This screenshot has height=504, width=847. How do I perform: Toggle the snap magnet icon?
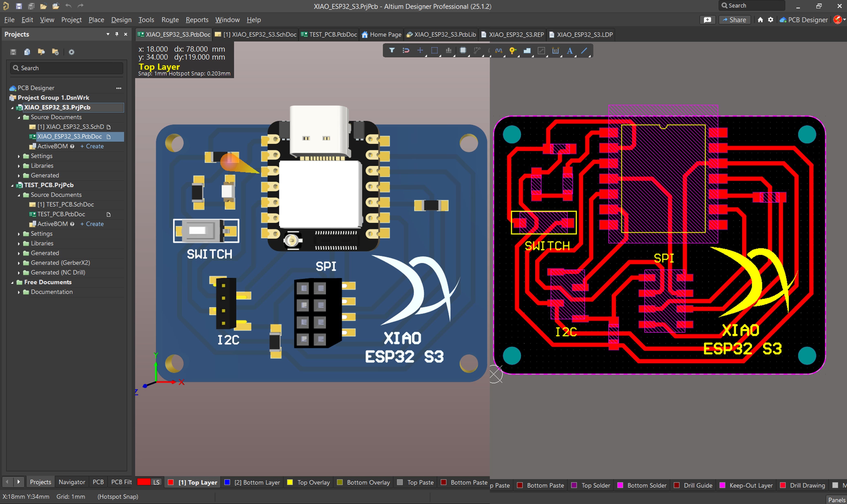(x=406, y=51)
